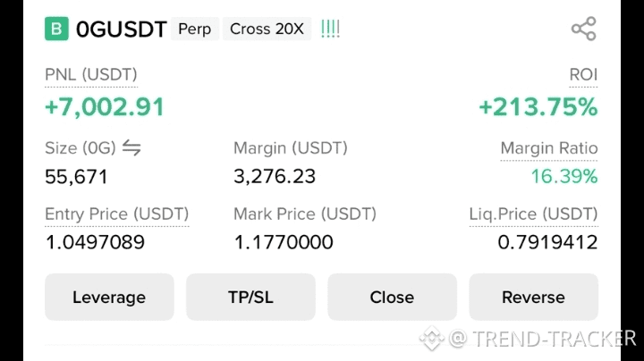
Task: Close the 0GUSDT position
Action: tap(392, 297)
